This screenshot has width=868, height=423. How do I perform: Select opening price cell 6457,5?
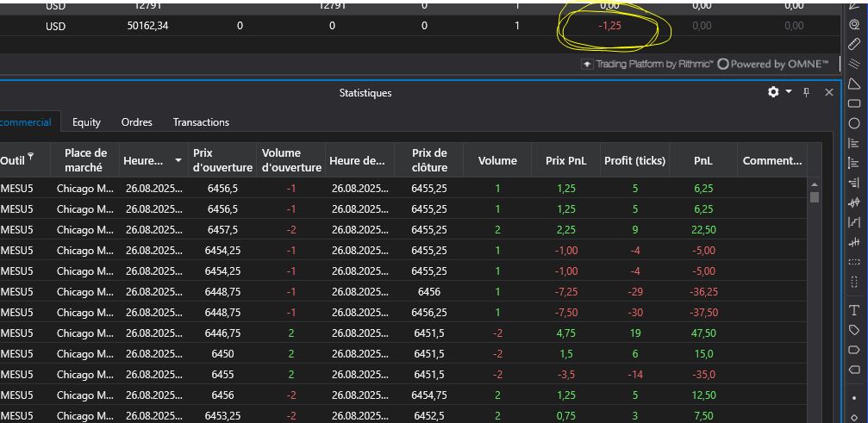pos(222,229)
